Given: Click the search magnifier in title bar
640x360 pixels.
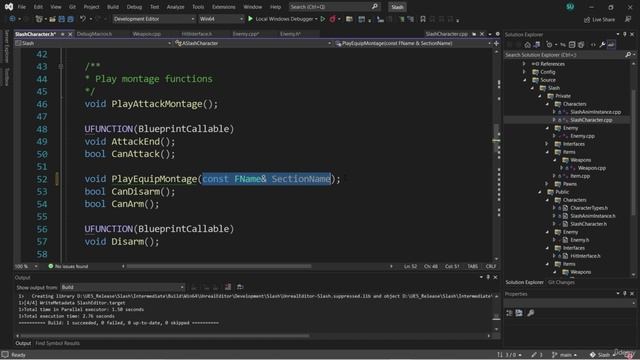Looking at the screenshot, I should click(375, 7).
